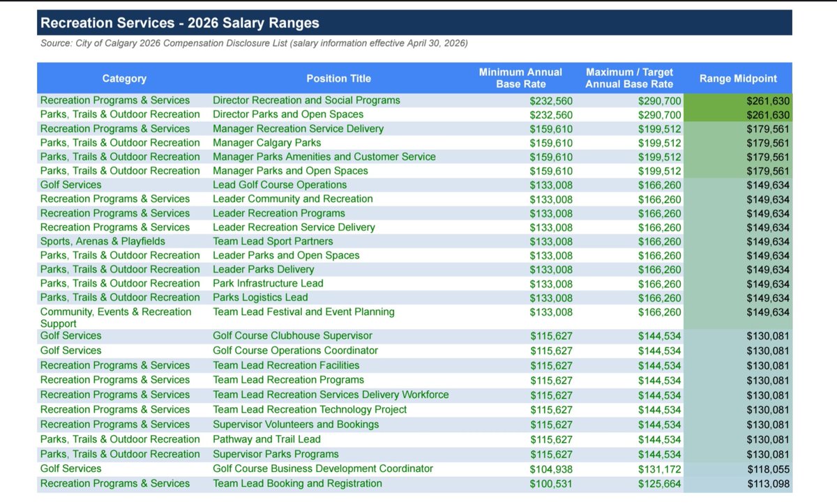Select 'Sports, Arenas & Playfields' category cell
Image resolution: width=837 pixels, height=504 pixels.
pyautogui.click(x=103, y=241)
